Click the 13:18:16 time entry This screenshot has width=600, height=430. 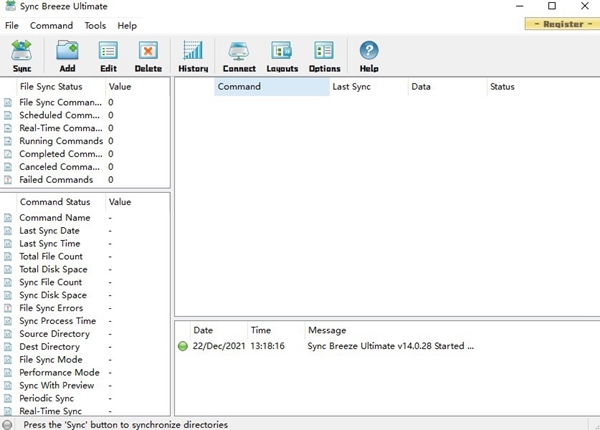(267, 346)
